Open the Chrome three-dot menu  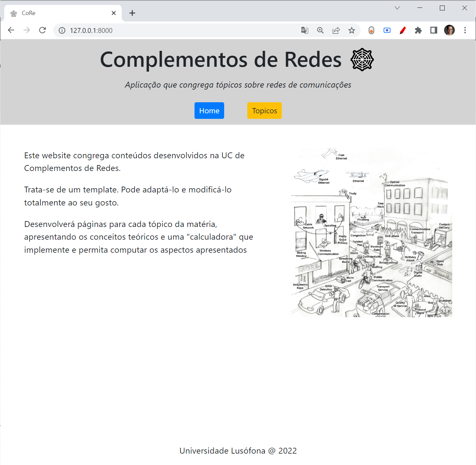465,30
